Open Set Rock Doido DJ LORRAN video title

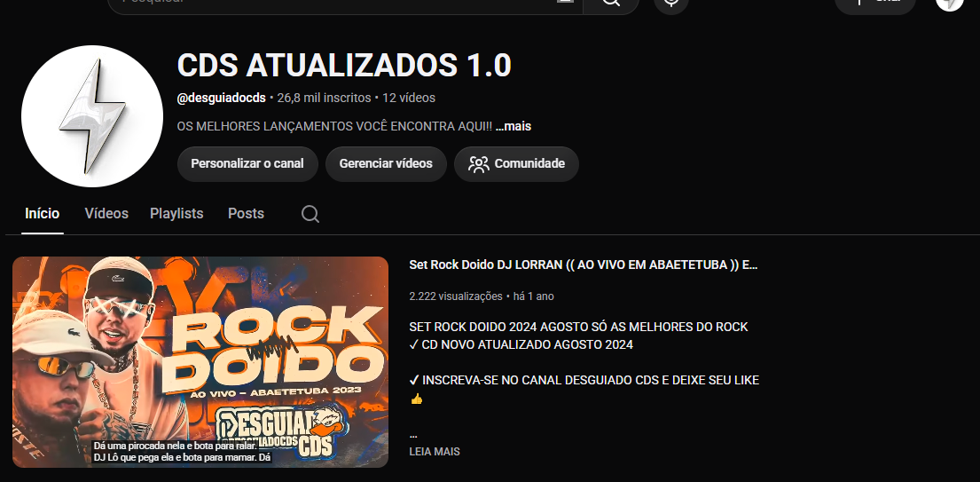tap(584, 265)
